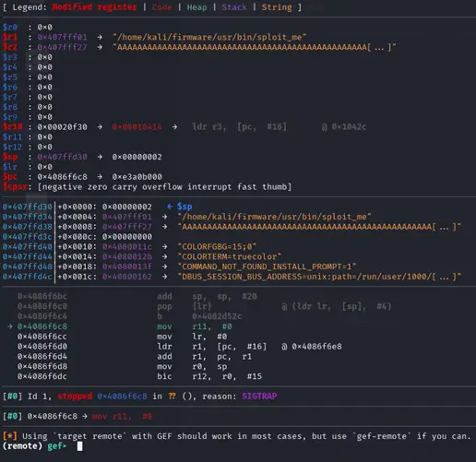
Task: Click the 'bic r12, r0, #15' instruction
Action: pyautogui.click(x=209, y=376)
